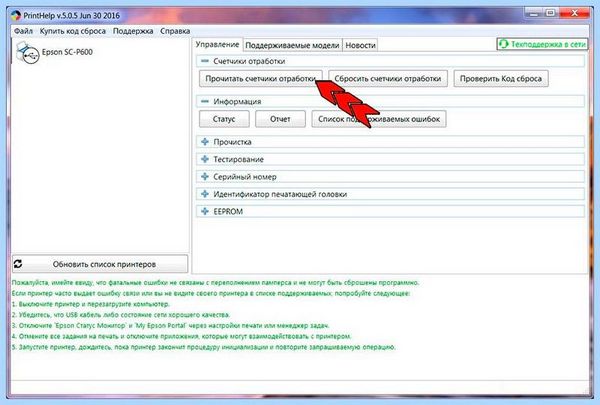This screenshot has width=600, height=405.
Task: Switch to the Управление tab
Action: click(217, 44)
